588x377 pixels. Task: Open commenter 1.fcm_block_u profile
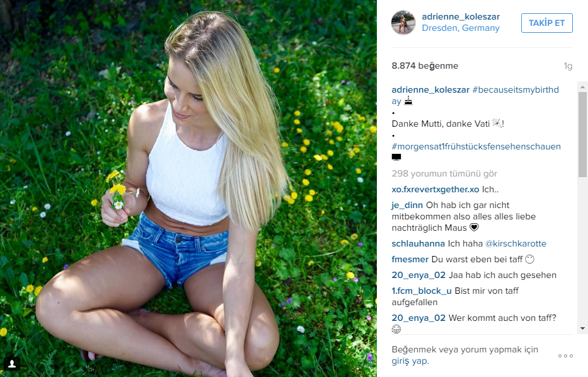[x=422, y=291]
